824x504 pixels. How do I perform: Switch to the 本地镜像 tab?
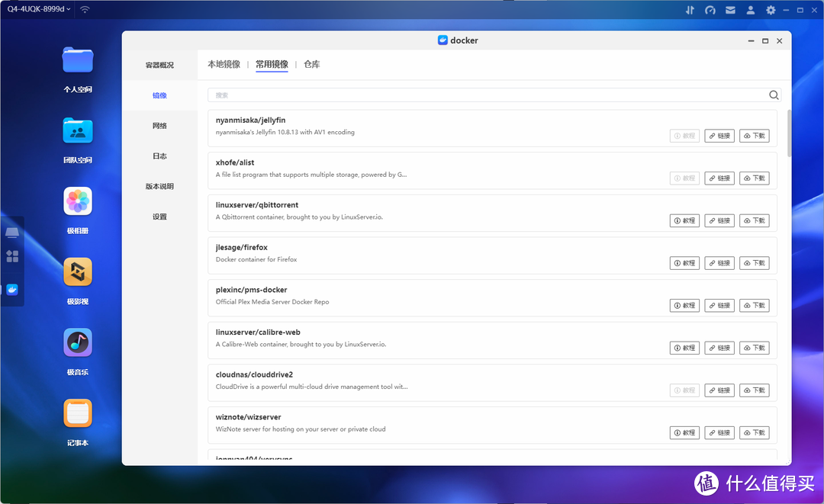(x=224, y=65)
